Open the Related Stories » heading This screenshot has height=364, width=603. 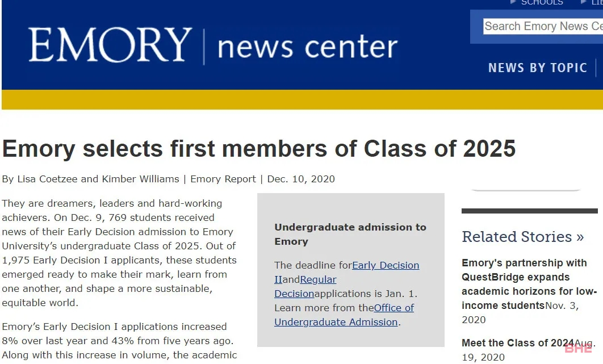pos(522,237)
